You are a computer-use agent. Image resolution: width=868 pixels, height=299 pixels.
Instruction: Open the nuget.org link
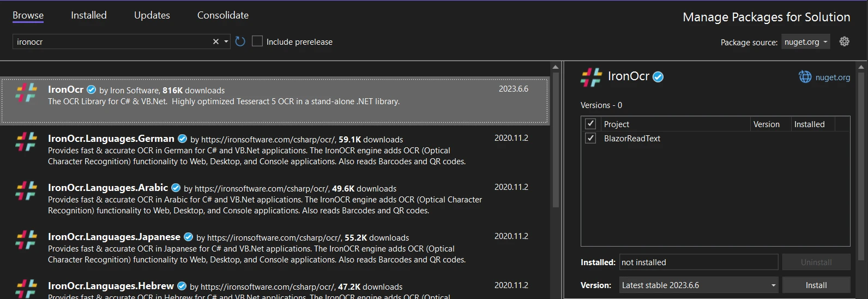point(833,77)
